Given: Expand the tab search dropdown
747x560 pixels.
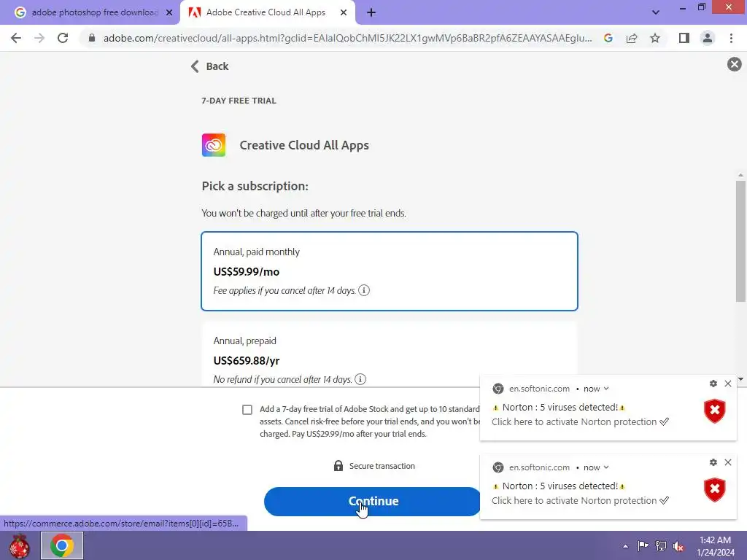Looking at the screenshot, I should [656, 12].
